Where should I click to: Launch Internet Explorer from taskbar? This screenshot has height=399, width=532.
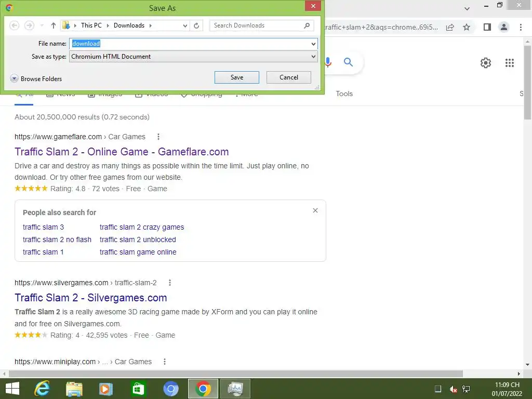coord(42,389)
